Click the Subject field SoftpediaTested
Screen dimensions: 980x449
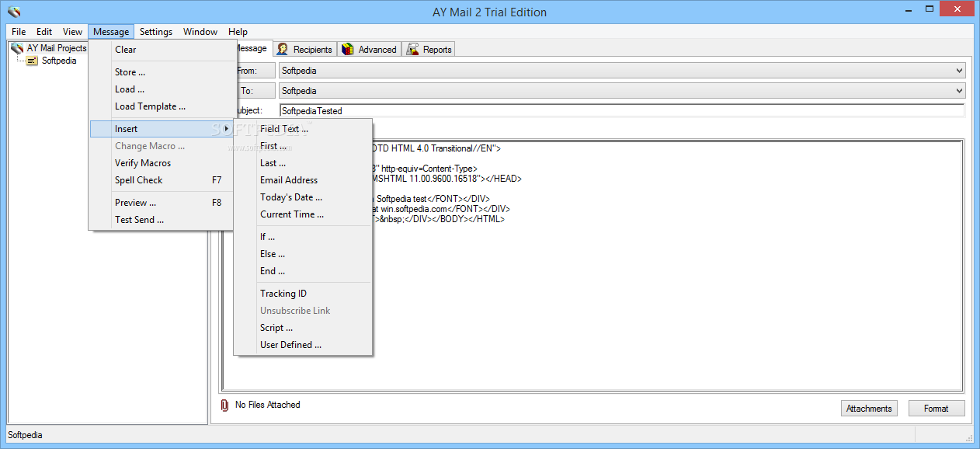(621, 111)
